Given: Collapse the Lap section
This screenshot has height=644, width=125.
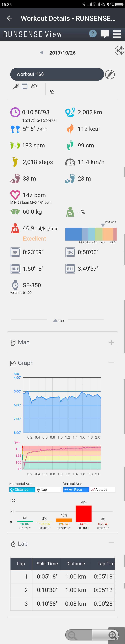Looking at the screenshot, I should 111,543.
